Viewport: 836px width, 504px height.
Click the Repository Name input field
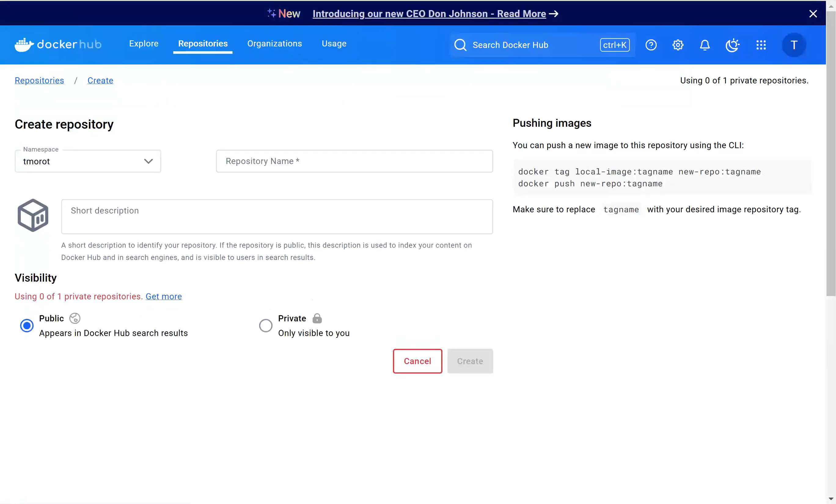tap(354, 161)
